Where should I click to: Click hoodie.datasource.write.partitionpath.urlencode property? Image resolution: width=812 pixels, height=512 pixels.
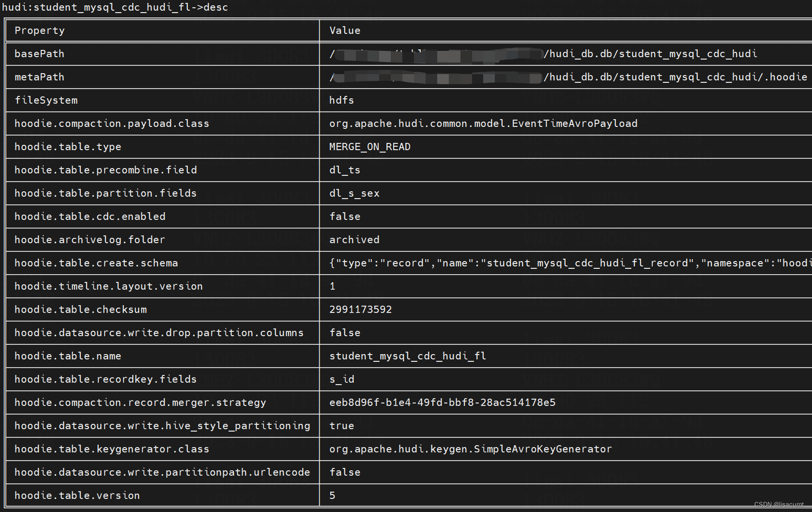click(x=162, y=472)
